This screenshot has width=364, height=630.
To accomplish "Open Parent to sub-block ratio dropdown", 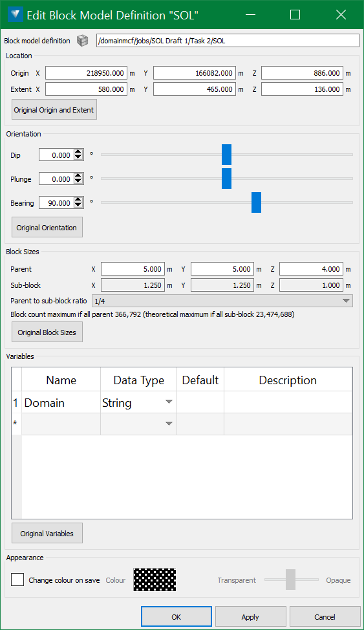I will (222, 301).
